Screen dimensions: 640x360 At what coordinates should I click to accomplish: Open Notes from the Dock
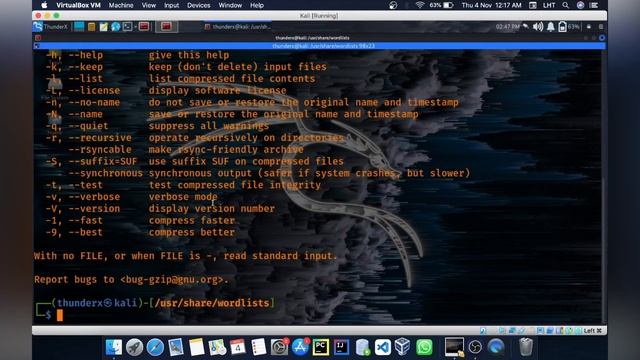pos(196,347)
